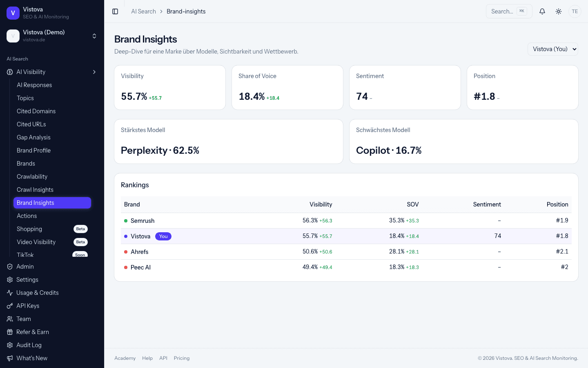Click the Sentiment 74 card

point(405,88)
